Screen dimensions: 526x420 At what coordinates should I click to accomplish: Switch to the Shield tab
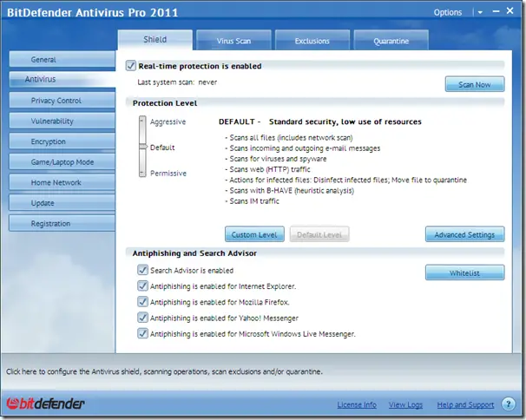155,40
